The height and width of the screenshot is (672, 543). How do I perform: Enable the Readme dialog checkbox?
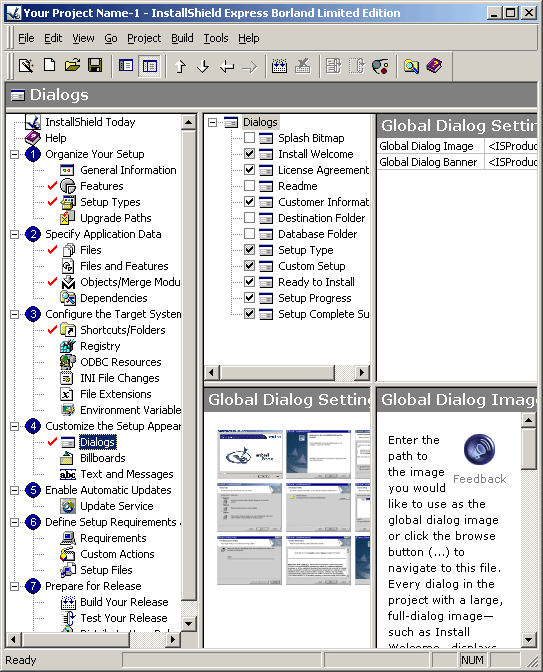(x=249, y=186)
